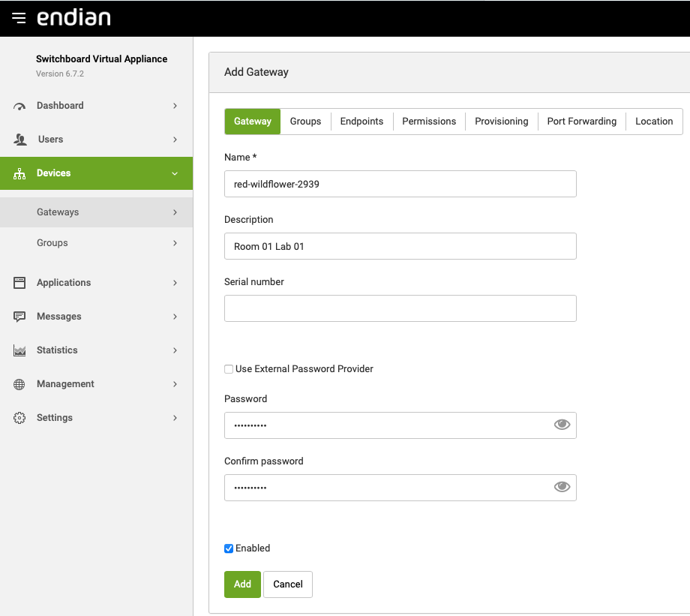The height and width of the screenshot is (616, 690).
Task: Click the Applications window icon
Action: [20, 283]
